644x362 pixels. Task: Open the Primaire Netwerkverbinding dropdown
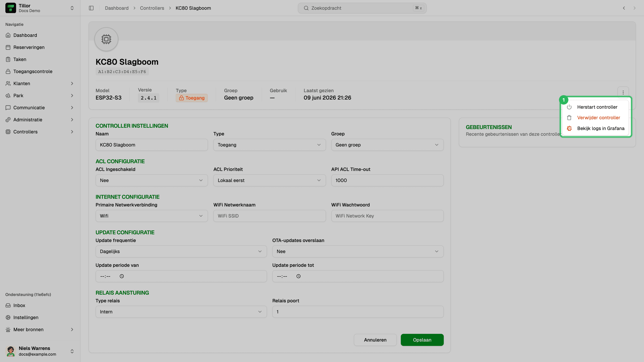point(151,216)
